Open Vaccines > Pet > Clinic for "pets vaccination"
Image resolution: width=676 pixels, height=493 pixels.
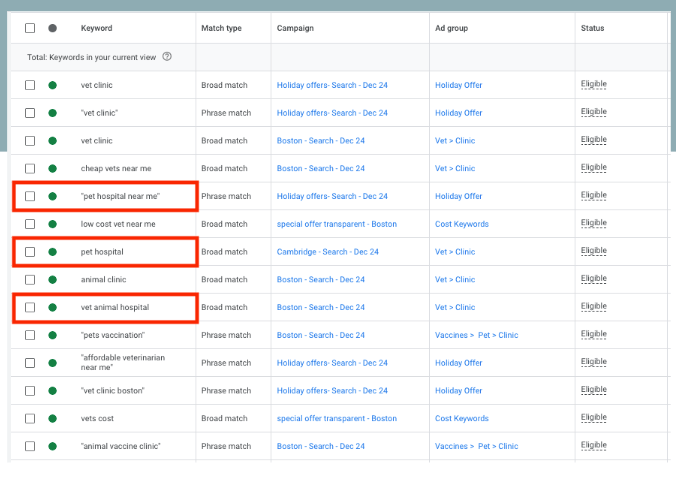click(x=476, y=335)
